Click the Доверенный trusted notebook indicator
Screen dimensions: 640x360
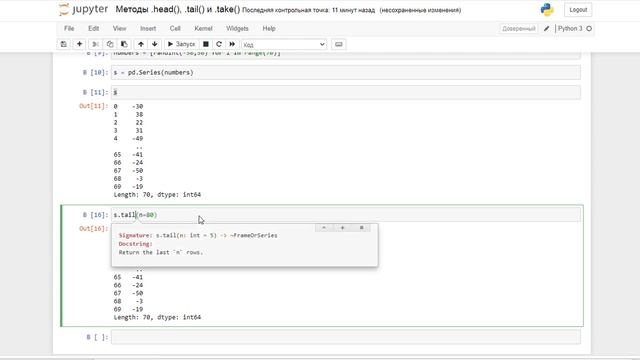[518, 29]
